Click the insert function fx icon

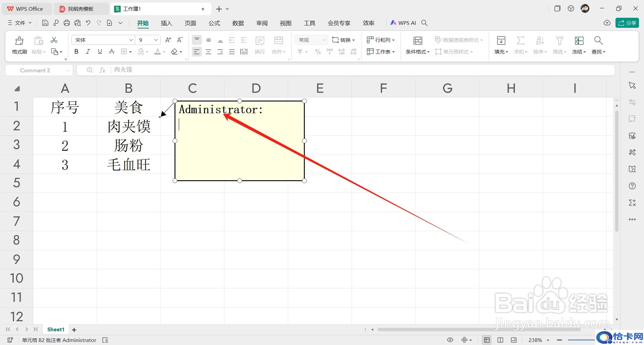click(x=103, y=70)
